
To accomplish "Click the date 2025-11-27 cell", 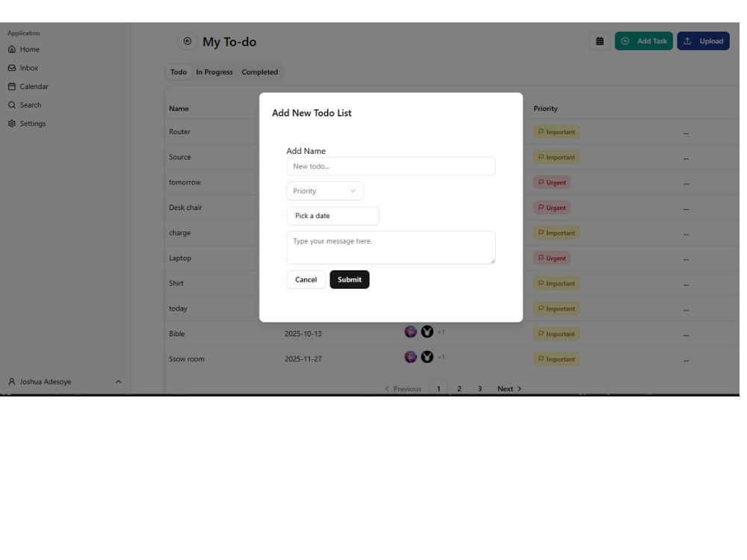I will click(x=303, y=359).
